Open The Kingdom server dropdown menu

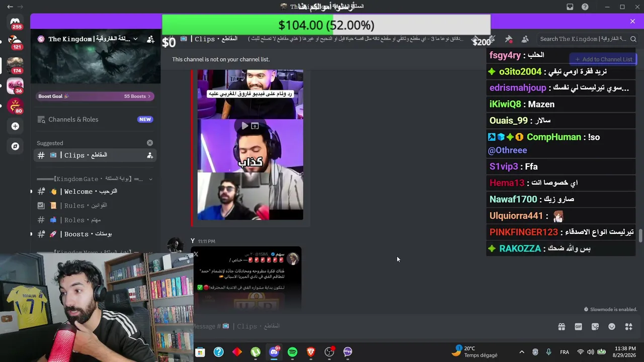135,39
